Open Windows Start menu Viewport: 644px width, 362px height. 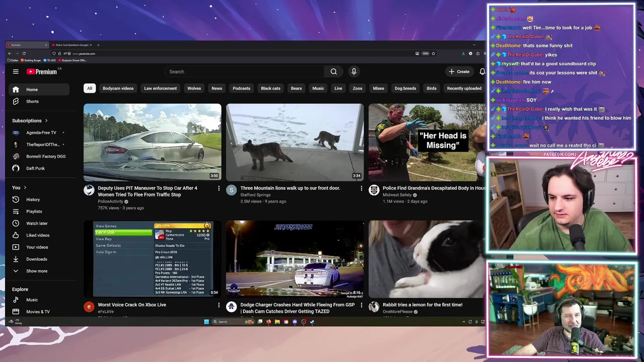point(206,322)
